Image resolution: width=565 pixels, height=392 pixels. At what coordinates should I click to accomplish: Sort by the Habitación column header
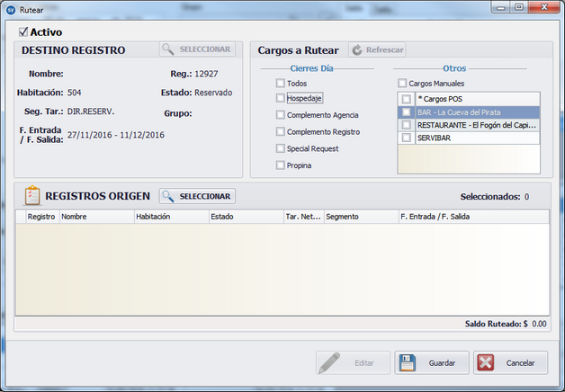(x=172, y=217)
